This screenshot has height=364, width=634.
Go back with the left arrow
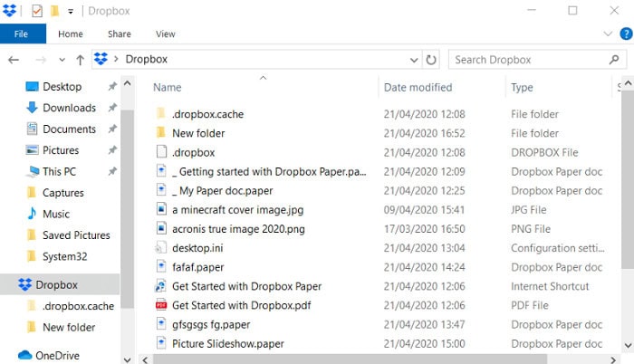14,60
